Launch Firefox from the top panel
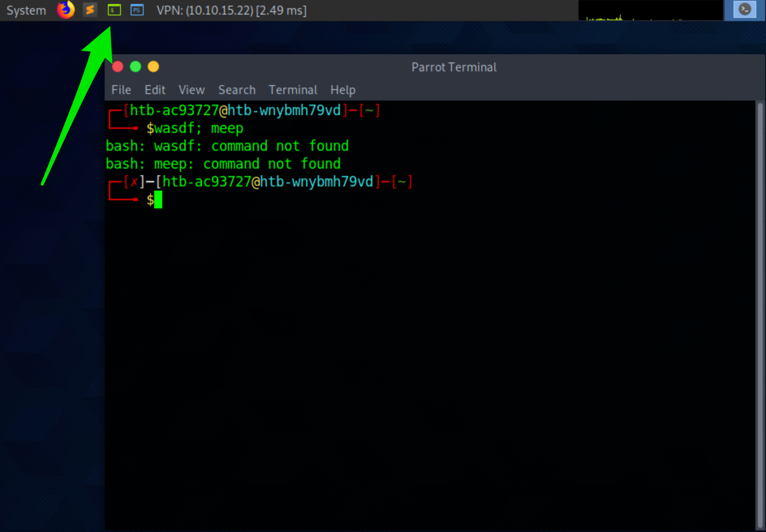The image size is (766, 532). tap(66, 10)
